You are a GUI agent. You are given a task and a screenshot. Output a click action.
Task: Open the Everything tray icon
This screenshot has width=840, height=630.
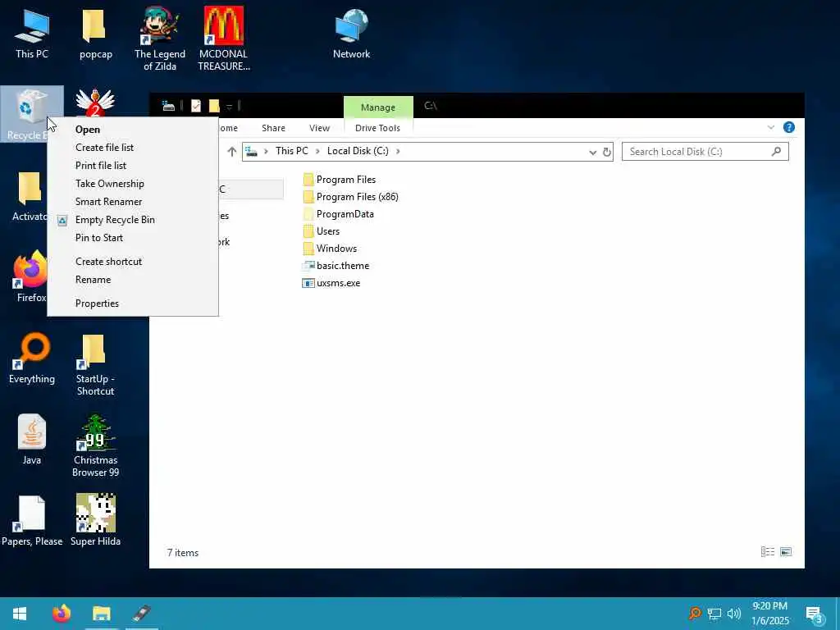(x=695, y=614)
